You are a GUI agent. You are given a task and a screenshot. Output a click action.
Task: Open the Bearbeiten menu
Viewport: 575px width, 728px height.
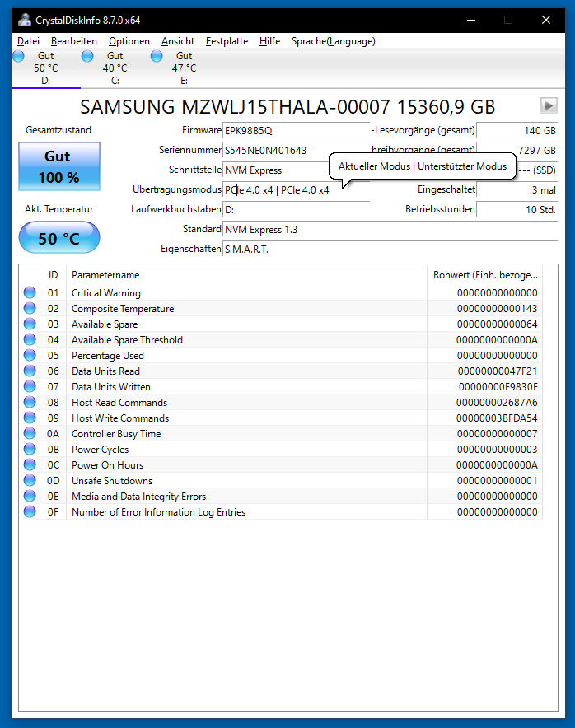point(74,41)
